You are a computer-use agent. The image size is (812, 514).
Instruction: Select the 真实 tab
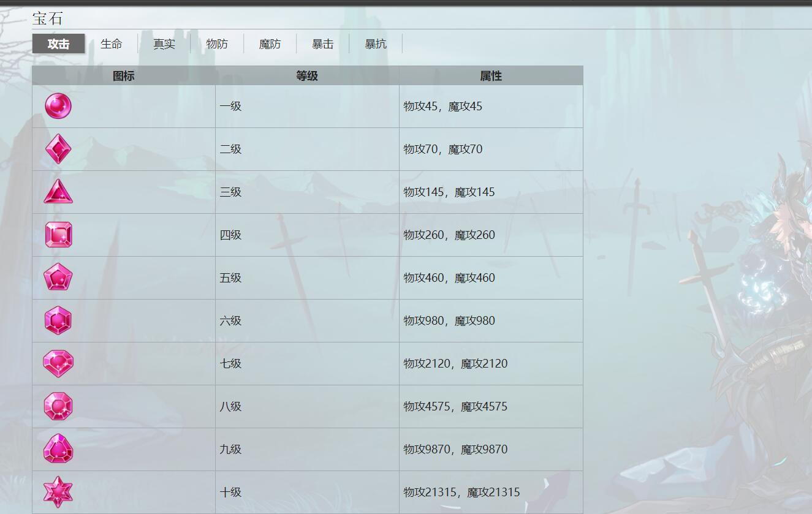(164, 43)
